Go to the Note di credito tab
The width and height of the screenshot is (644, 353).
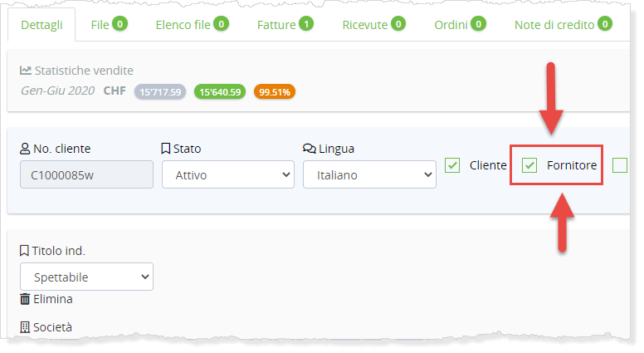[x=563, y=25]
